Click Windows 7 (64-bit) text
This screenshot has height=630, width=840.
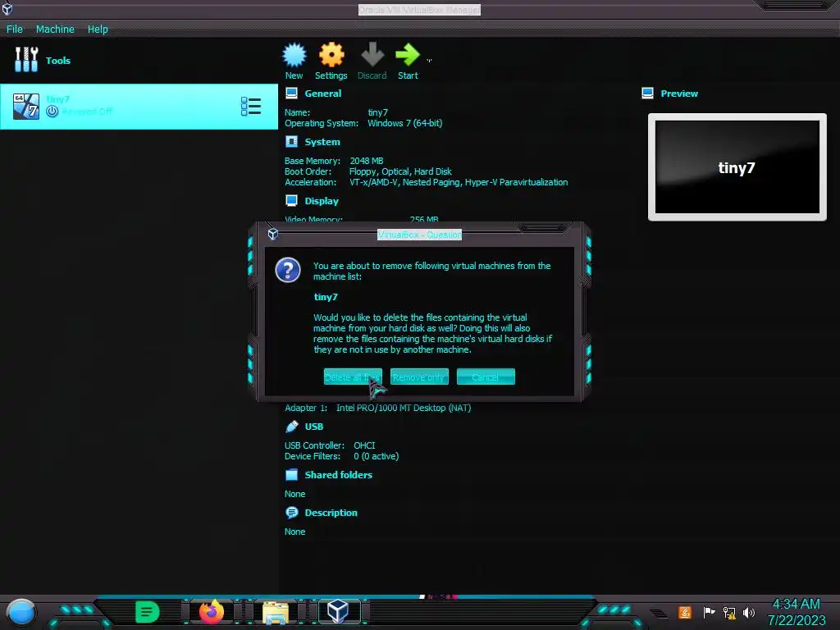[x=405, y=123]
